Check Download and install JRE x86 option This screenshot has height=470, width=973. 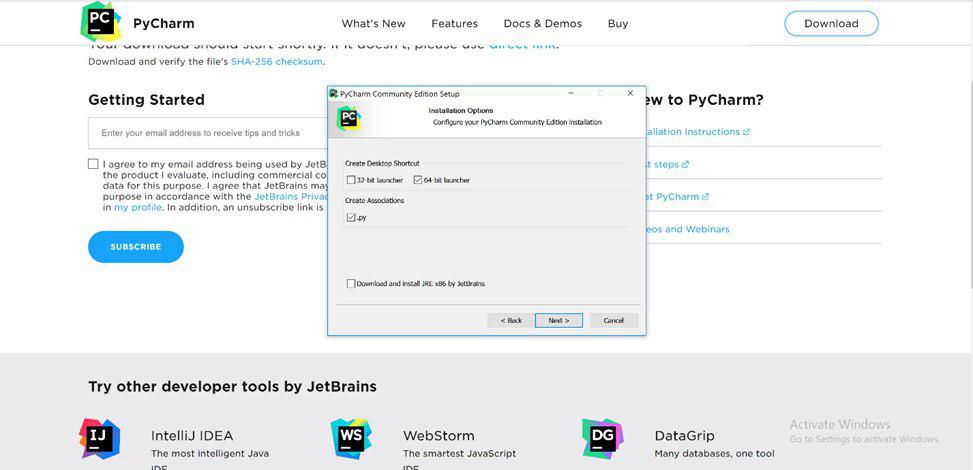pyautogui.click(x=351, y=284)
